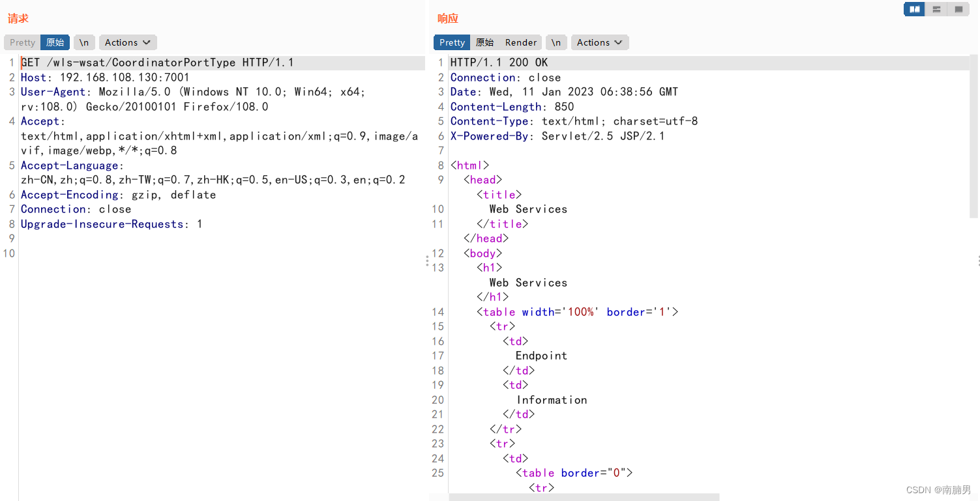The height and width of the screenshot is (501, 980).
Task: Switch the request view to Pretty
Action: [22, 42]
